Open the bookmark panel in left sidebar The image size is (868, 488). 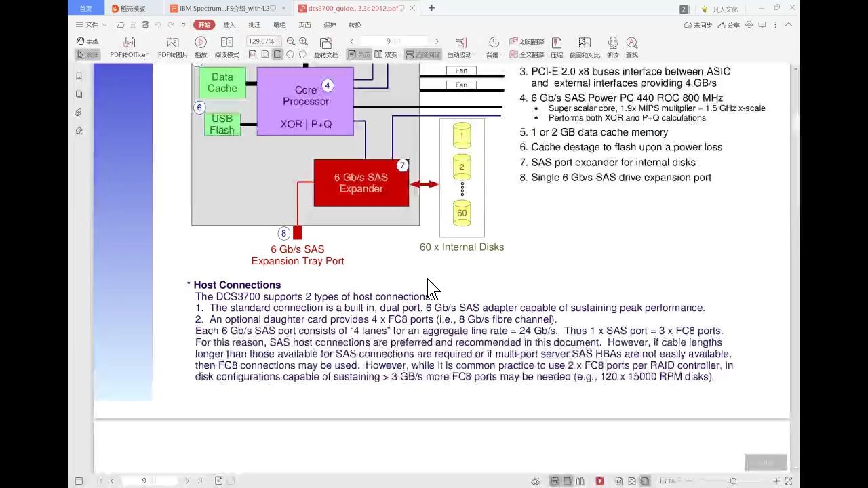coord(79,76)
